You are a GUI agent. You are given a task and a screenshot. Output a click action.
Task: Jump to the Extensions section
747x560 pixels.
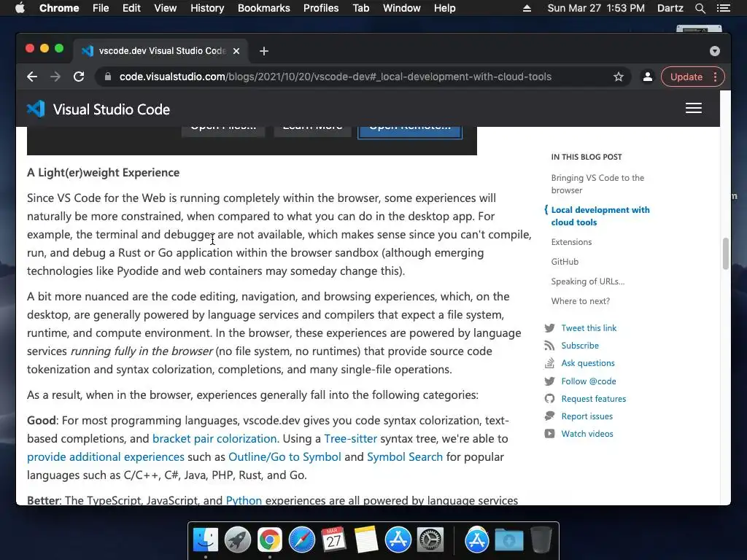point(571,242)
